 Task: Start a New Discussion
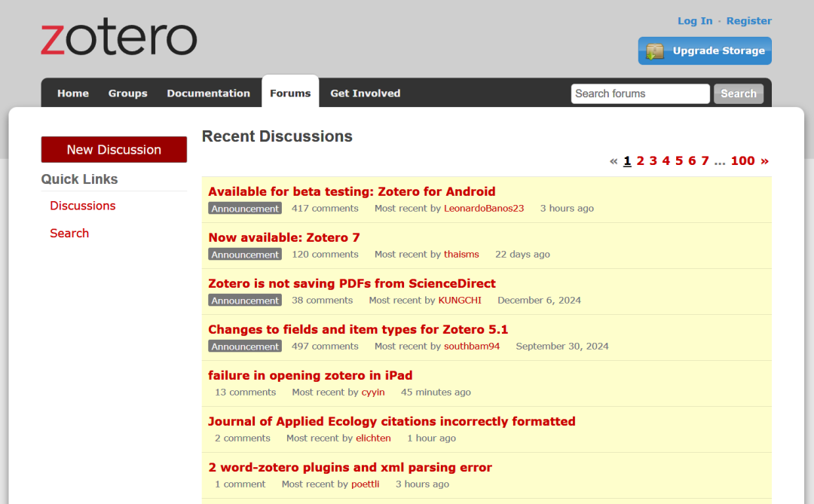(114, 149)
